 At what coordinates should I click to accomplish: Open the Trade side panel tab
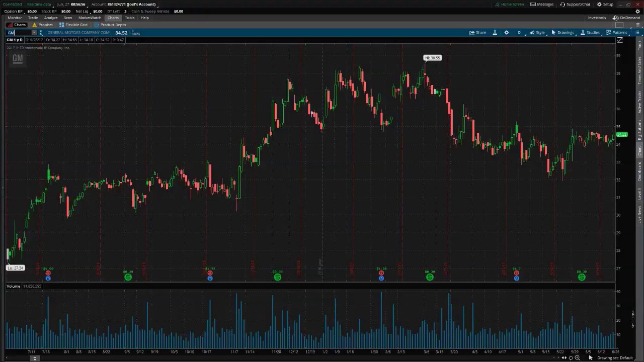(x=639, y=45)
